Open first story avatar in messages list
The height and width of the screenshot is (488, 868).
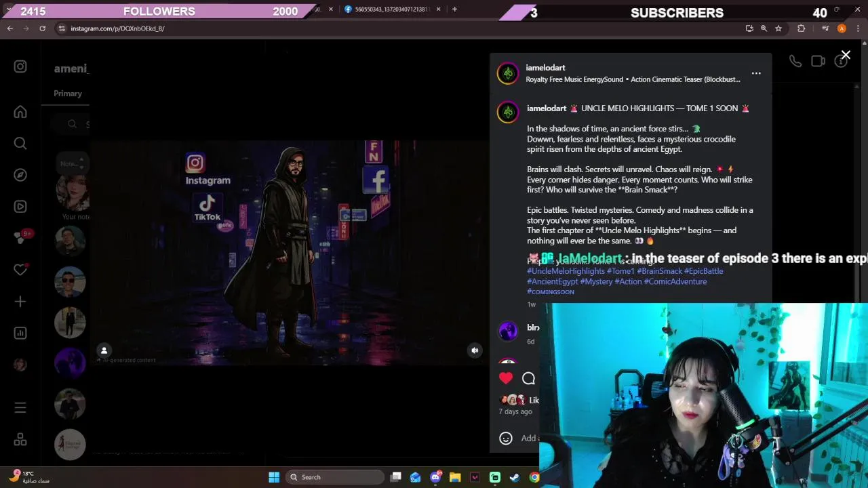pos(72,192)
